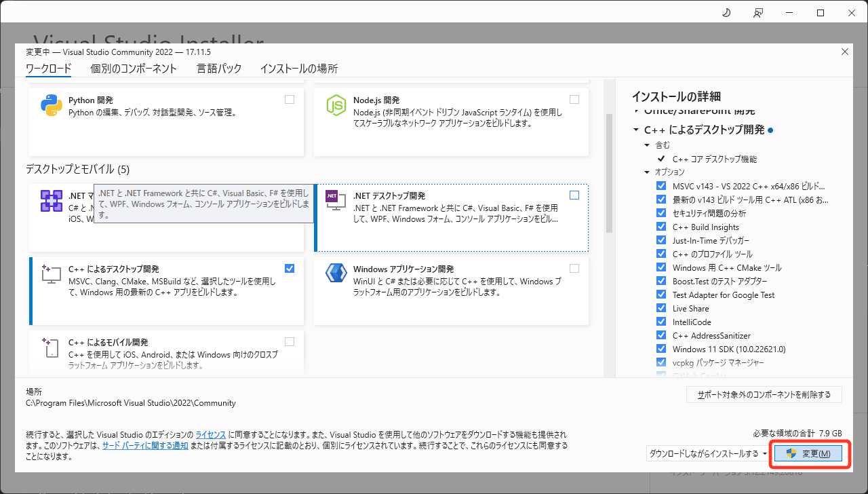Select the Python 開発 workload icon
The width and height of the screenshot is (868, 494).
click(x=51, y=105)
